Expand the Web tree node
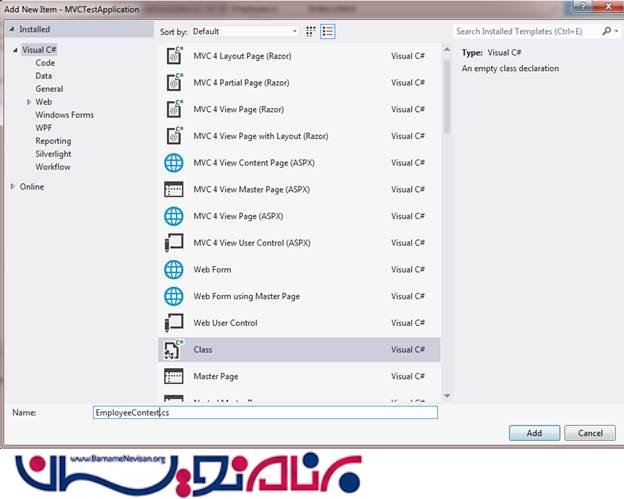This screenshot has width=624, height=499. 29,102
